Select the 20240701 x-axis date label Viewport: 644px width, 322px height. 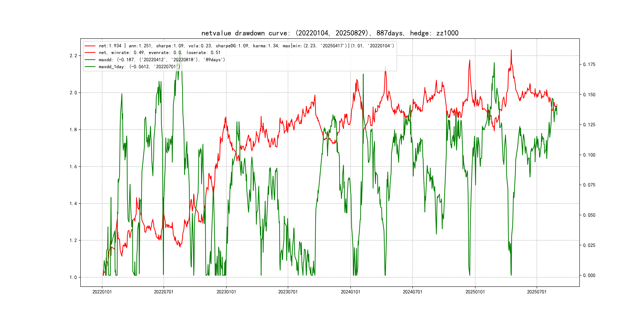tap(412, 292)
